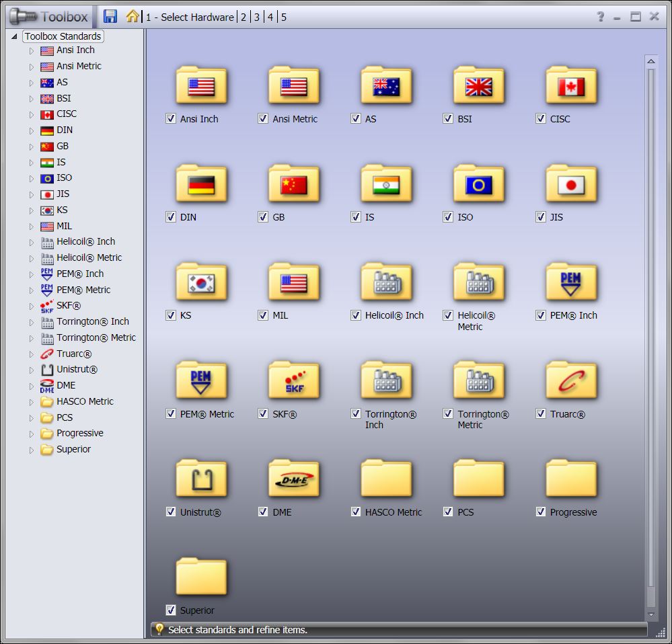The width and height of the screenshot is (672, 644).
Task: Expand the Helicoil Metric tree node
Action: pyautogui.click(x=32, y=258)
